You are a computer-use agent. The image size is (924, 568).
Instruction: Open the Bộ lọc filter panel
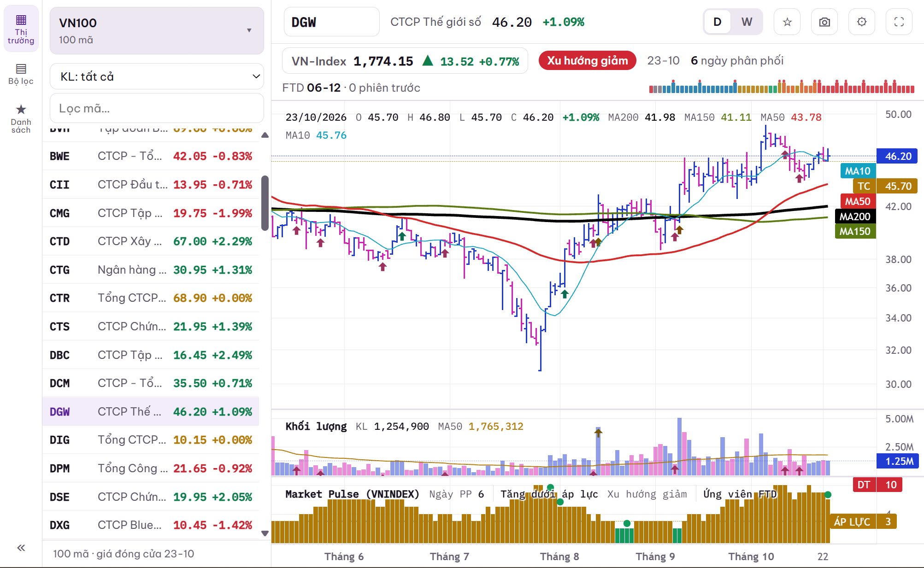point(21,75)
